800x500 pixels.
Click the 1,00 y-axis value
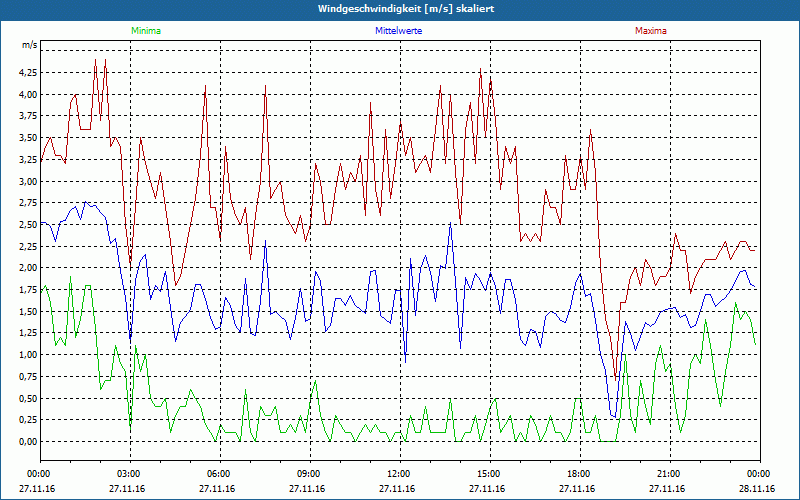click(29, 355)
